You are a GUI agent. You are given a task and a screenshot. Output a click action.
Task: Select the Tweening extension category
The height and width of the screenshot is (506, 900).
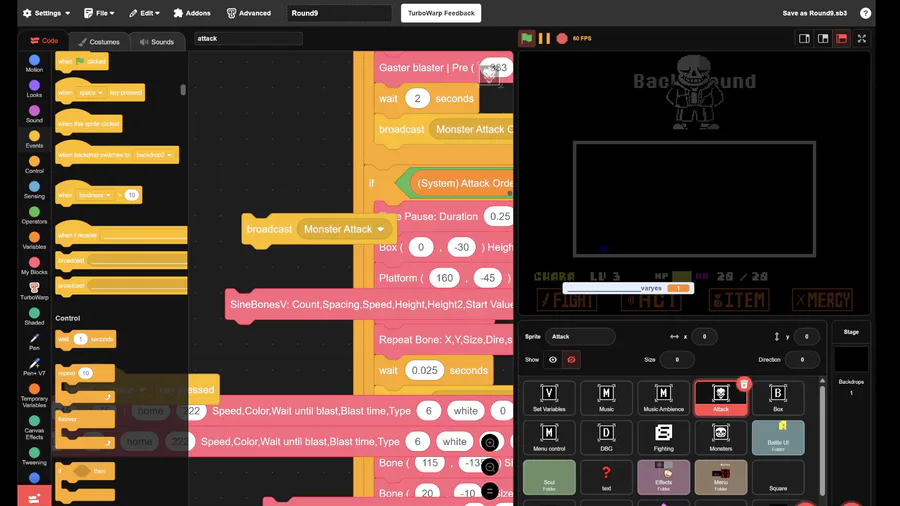point(34,456)
